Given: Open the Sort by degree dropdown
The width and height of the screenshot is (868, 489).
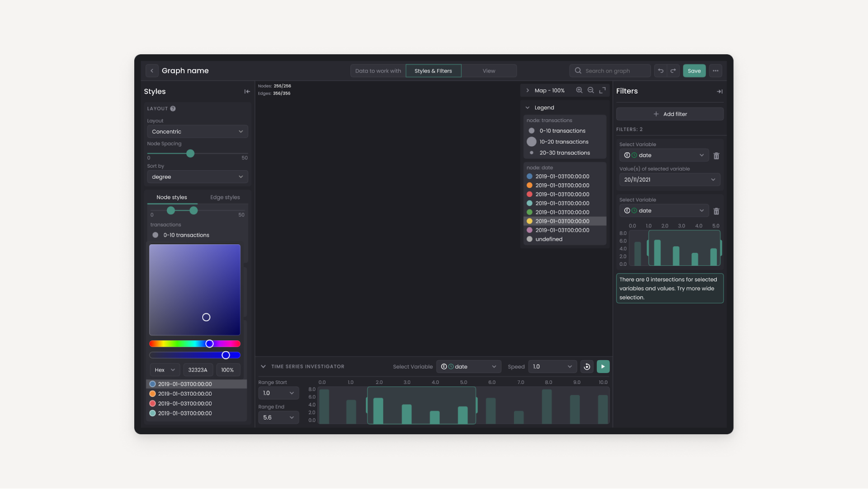Looking at the screenshot, I should tap(197, 177).
